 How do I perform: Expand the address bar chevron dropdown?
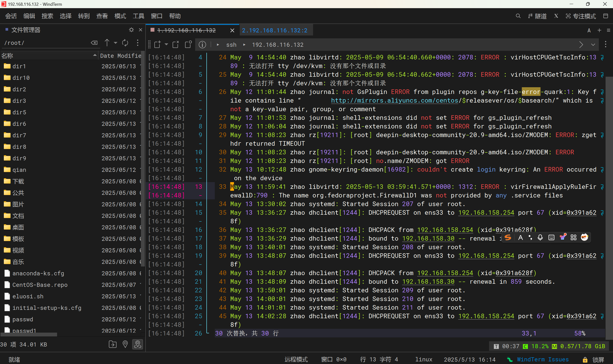click(x=593, y=45)
